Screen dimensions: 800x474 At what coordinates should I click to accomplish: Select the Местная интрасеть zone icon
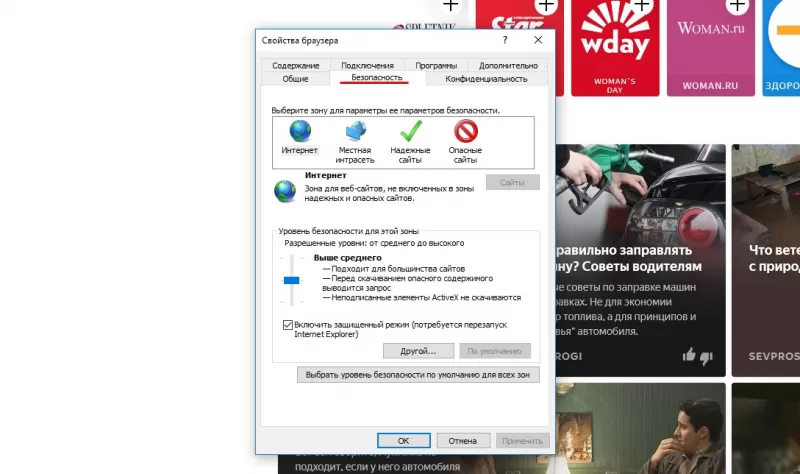356,131
